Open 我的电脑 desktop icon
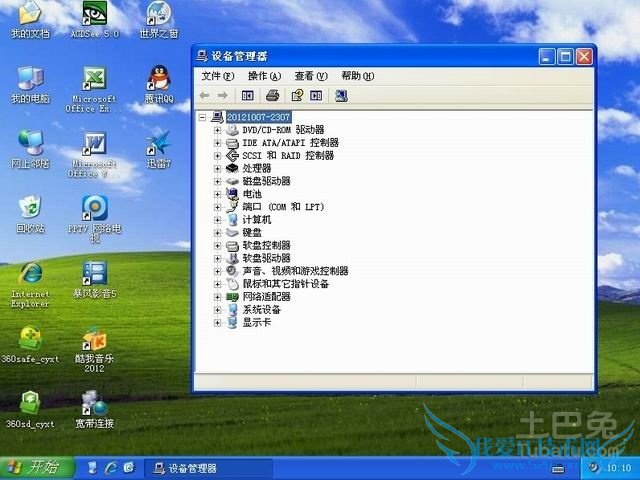Screen dimensions: 640x480 point(30,84)
